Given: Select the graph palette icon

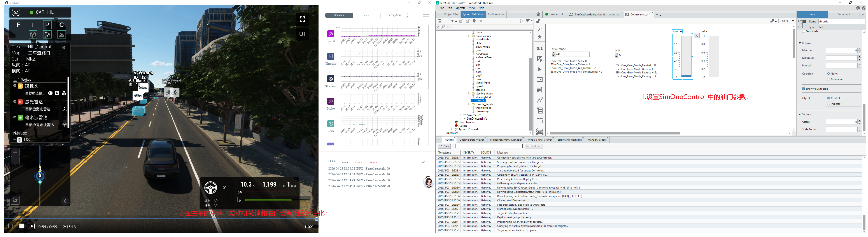Looking at the screenshot, I should [x=539, y=100].
